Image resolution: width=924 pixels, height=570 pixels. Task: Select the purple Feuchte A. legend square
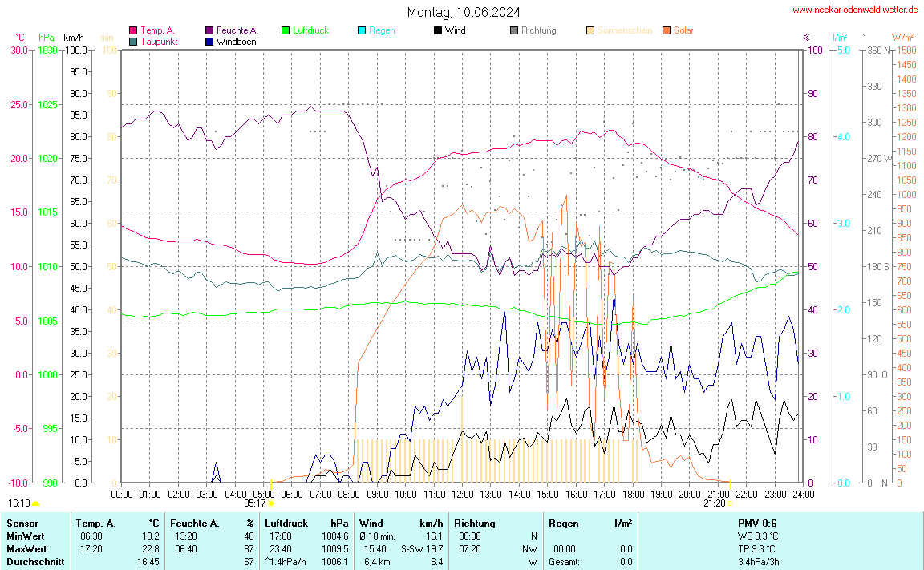(x=209, y=30)
